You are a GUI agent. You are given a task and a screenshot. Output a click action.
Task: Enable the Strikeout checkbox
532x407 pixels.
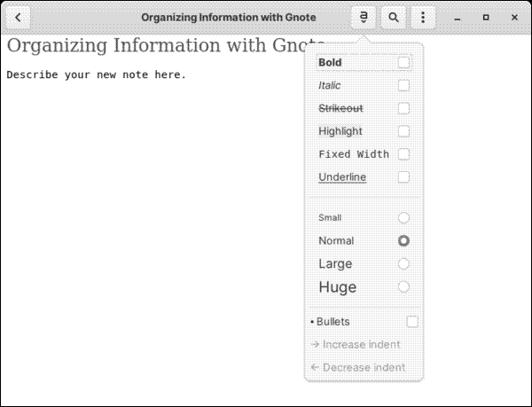point(403,108)
